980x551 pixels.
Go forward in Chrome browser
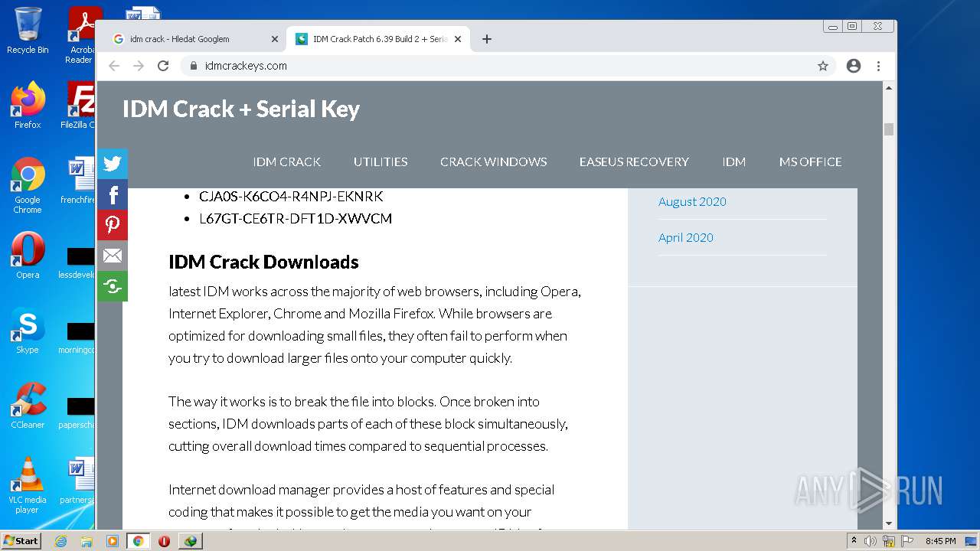coord(139,66)
